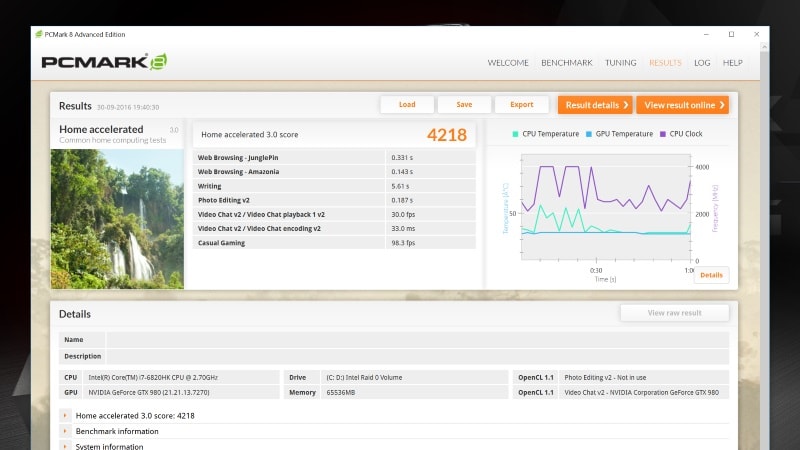This screenshot has height=450, width=800.
Task: Select the 'Writing' result row
Action: (x=334, y=186)
